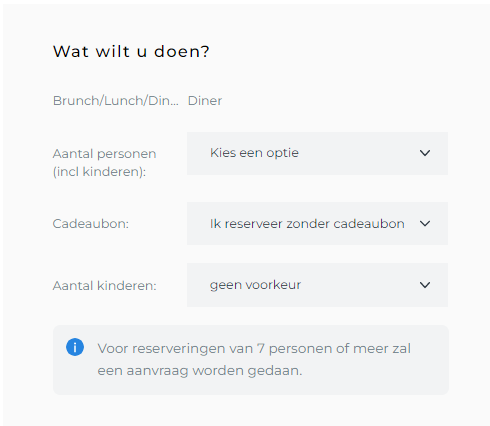Click the 'Aantal kinderen:' label

104,286
